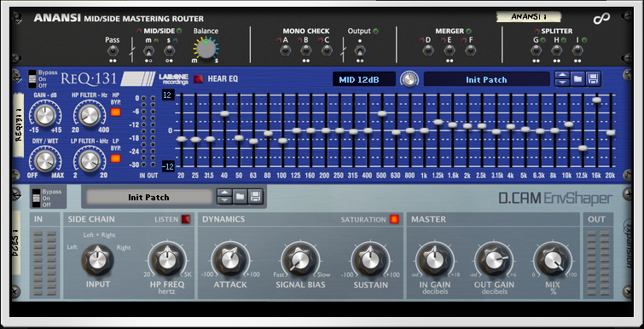The width and height of the screenshot is (644, 329).
Task: Enable the HEAR EQ button
Action: (199, 79)
